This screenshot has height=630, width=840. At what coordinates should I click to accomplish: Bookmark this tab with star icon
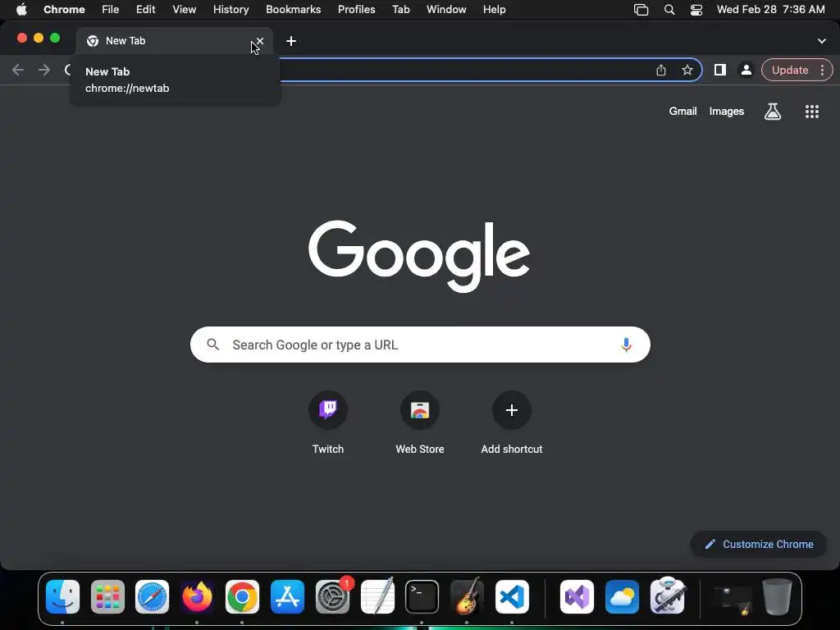pyautogui.click(x=687, y=71)
